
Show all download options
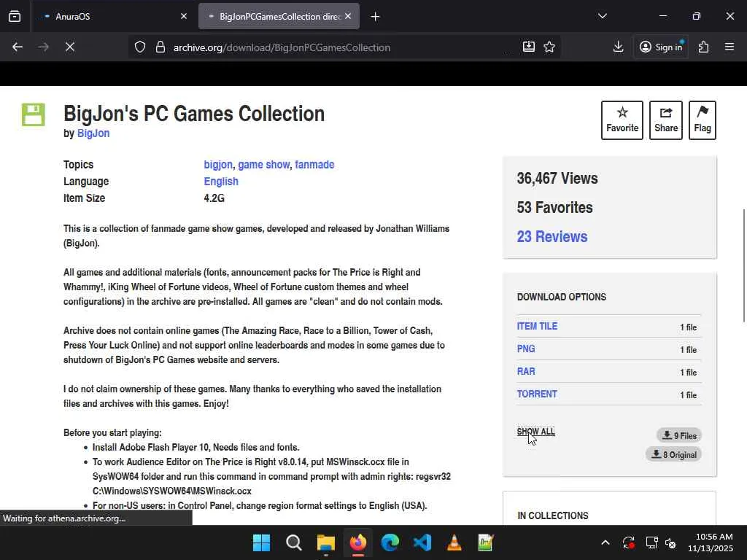[x=536, y=432]
